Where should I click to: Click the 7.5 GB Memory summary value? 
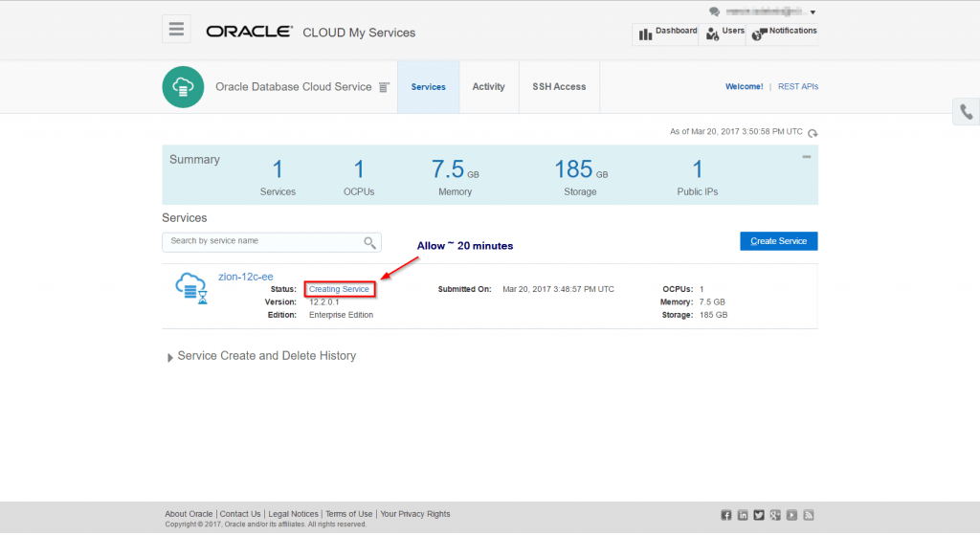click(x=455, y=169)
